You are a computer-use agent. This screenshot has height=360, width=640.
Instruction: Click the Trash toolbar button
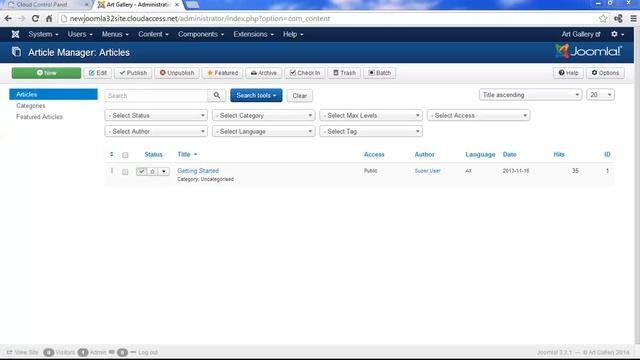pos(344,73)
